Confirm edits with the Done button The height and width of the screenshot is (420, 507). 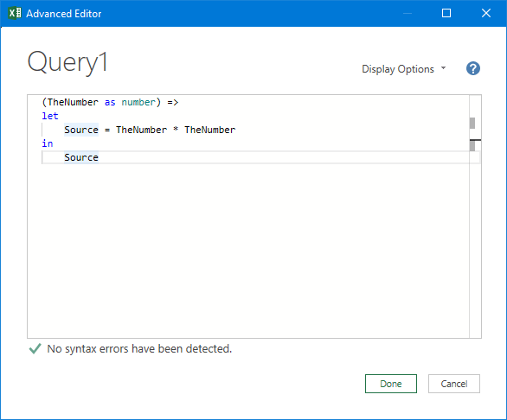[390, 384]
